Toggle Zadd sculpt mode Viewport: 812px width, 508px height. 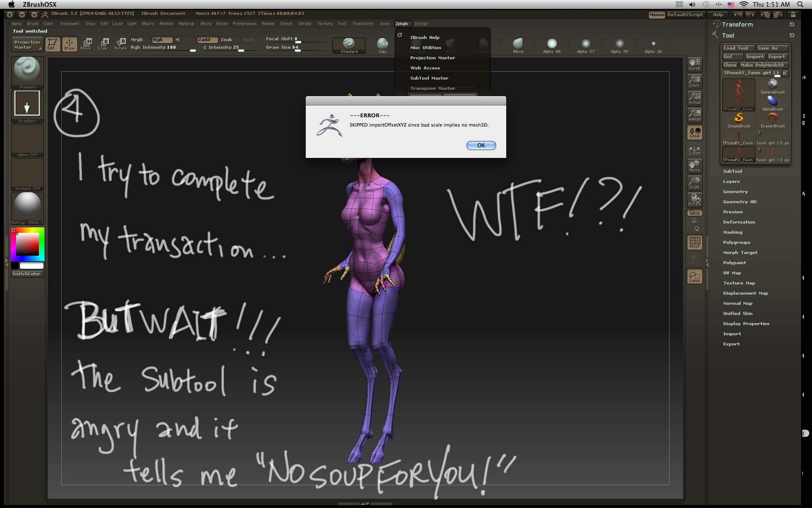coord(207,39)
